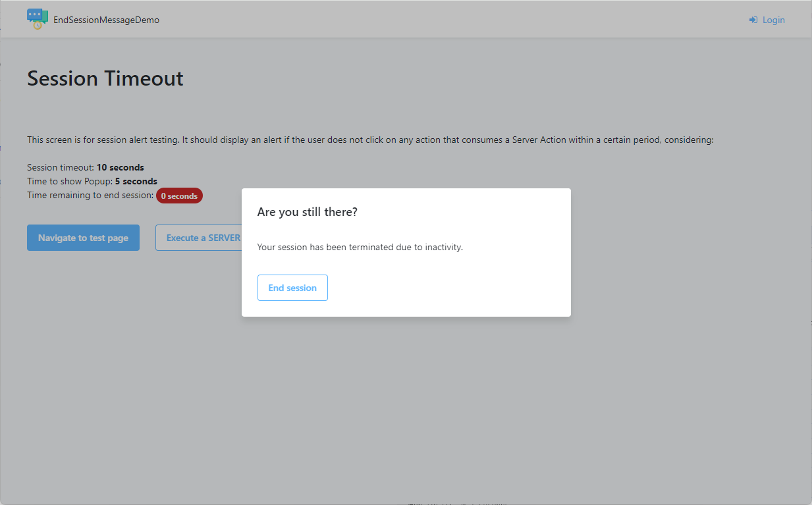812x505 pixels.
Task: Click the '10 seconds' session timeout value
Action: coord(121,167)
